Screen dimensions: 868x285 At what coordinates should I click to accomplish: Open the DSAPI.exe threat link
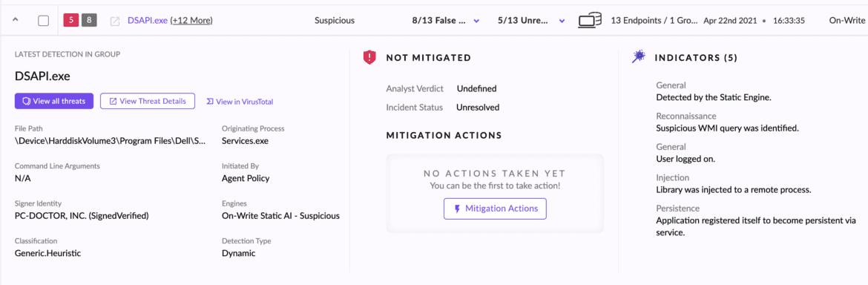click(147, 21)
